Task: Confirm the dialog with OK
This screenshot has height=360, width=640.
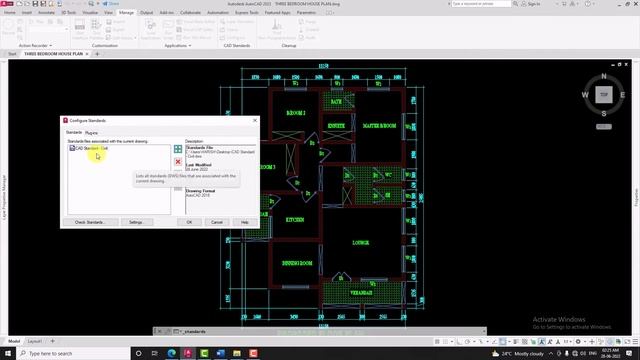Action: 189,222
